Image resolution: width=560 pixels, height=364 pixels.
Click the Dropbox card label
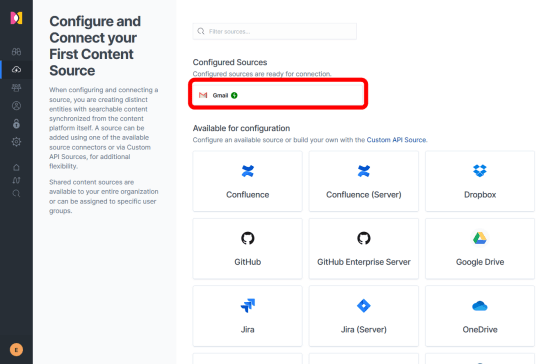pyautogui.click(x=480, y=195)
